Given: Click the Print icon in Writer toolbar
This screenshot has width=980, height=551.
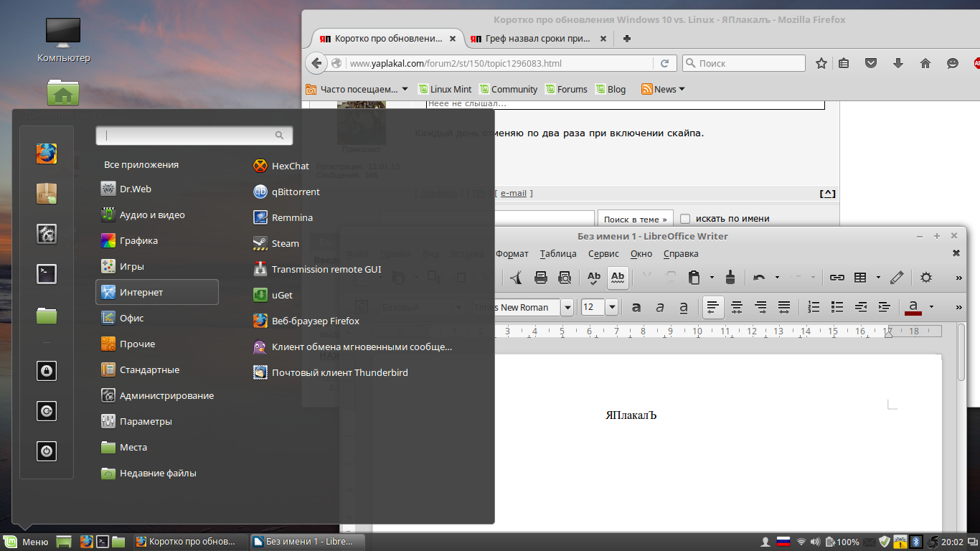Looking at the screenshot, I should [541, 277].
